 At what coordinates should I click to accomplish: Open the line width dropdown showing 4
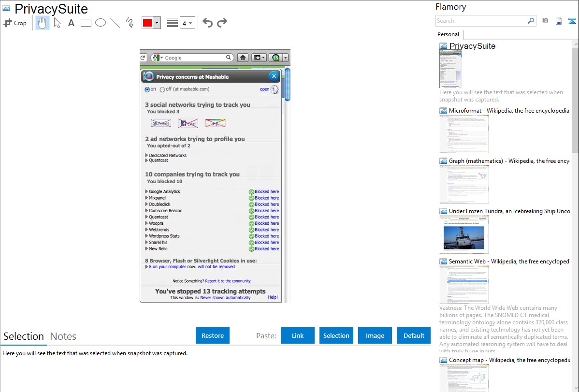[x=188, y=23]
